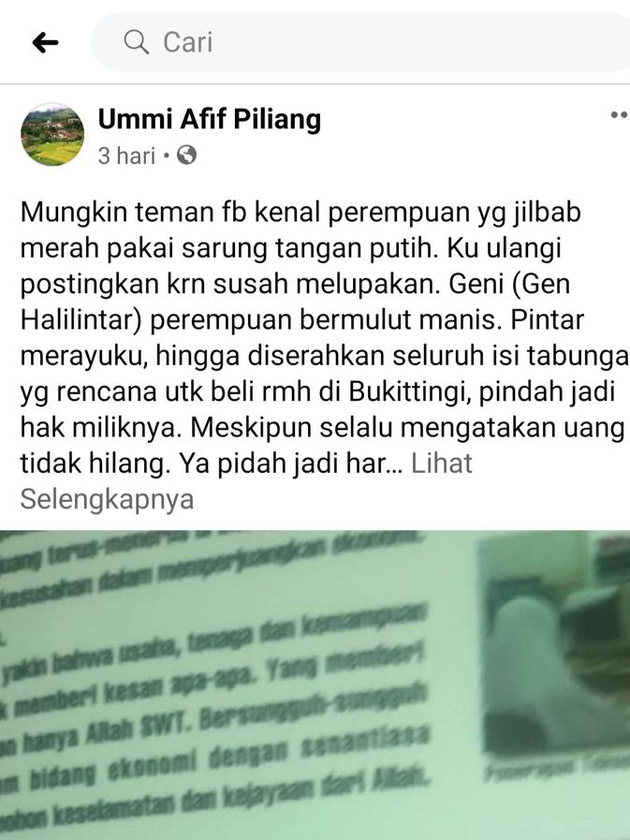Click the "Selengkapnya" word below the post

pyautogui.click(x=107, y=499)
